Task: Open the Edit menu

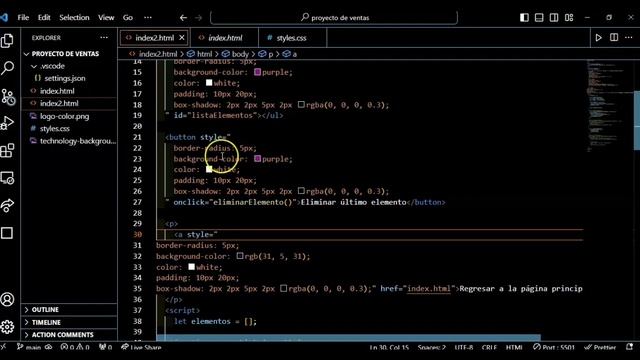Action: 44,18
